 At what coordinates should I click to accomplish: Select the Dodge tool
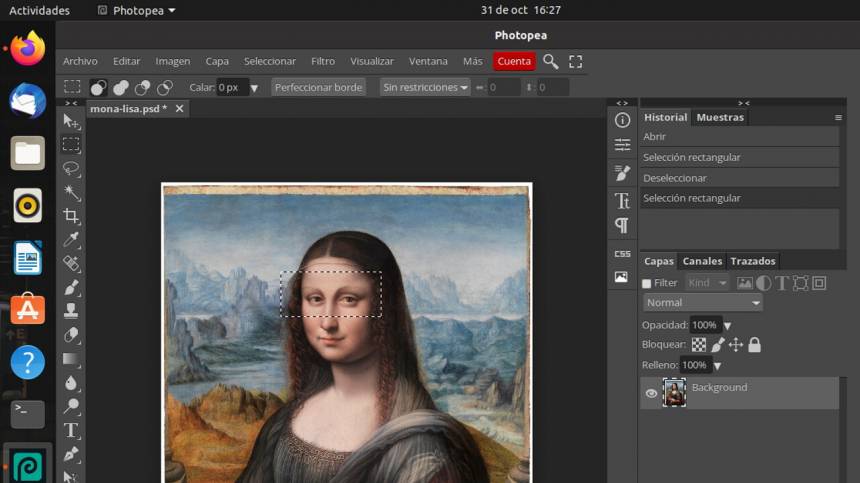click(x=71, y=406)
